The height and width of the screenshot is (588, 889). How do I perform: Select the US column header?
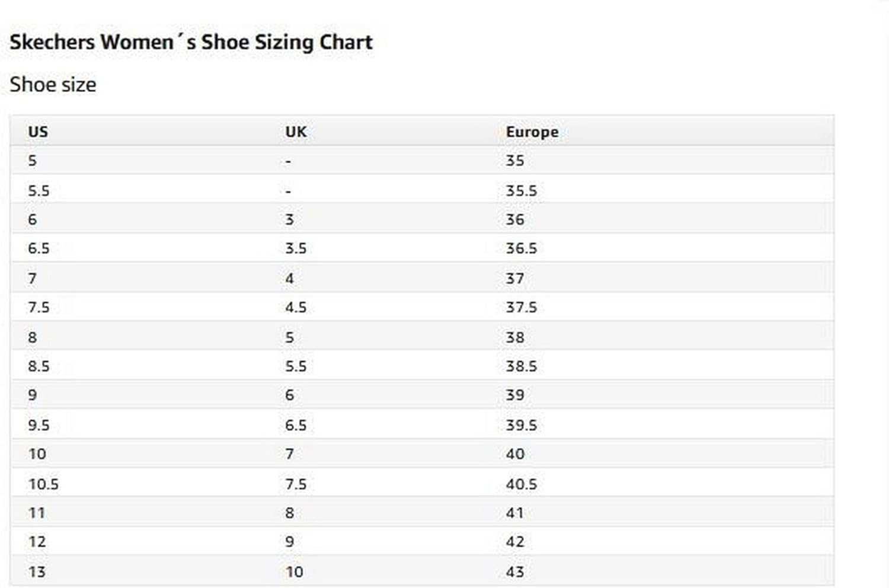pos(38,132)
